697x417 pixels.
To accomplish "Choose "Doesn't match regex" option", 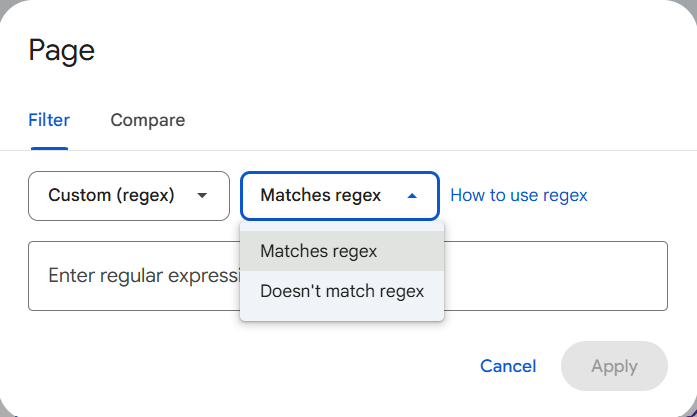I will [341, 292].
